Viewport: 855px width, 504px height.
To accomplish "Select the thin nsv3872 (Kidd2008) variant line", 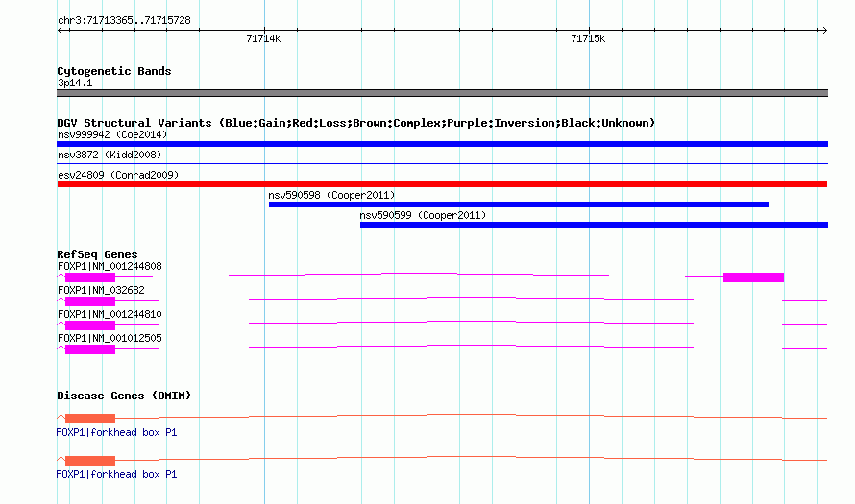I will (442, 163).
